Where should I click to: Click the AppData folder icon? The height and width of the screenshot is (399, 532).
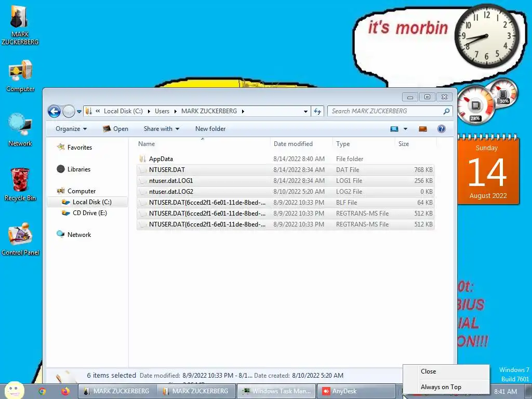coord(143,159)
